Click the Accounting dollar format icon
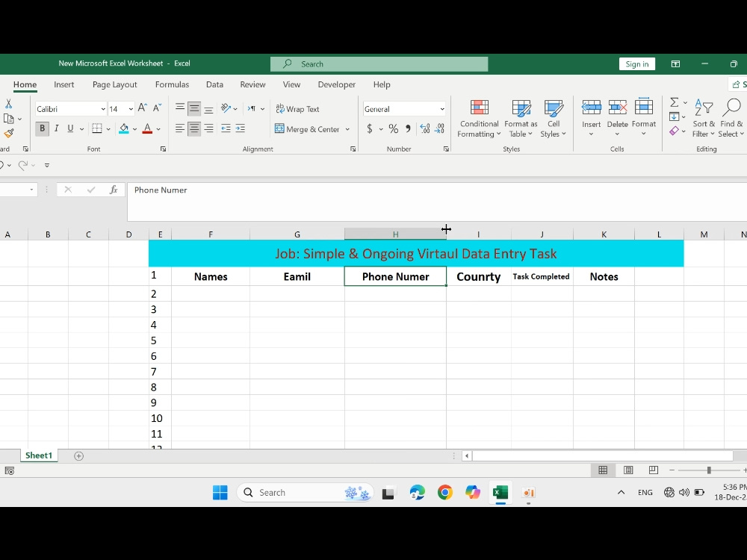This screenshot has height=560, width=747. 370,128
